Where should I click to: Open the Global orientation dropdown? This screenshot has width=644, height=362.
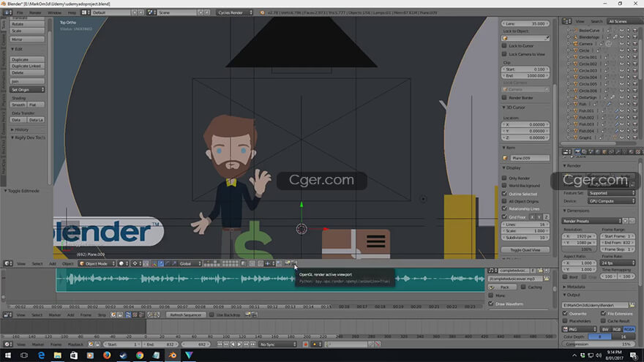190,263
